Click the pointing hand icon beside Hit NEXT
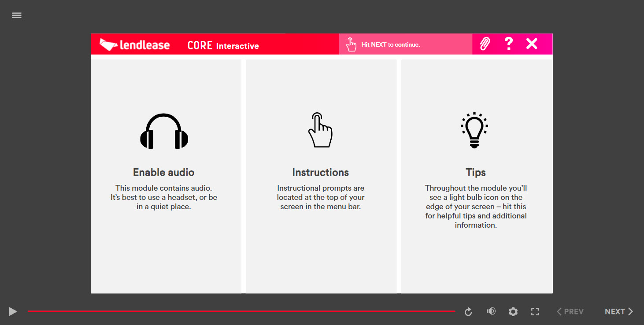The image size is (644, 325). [351, 44]
